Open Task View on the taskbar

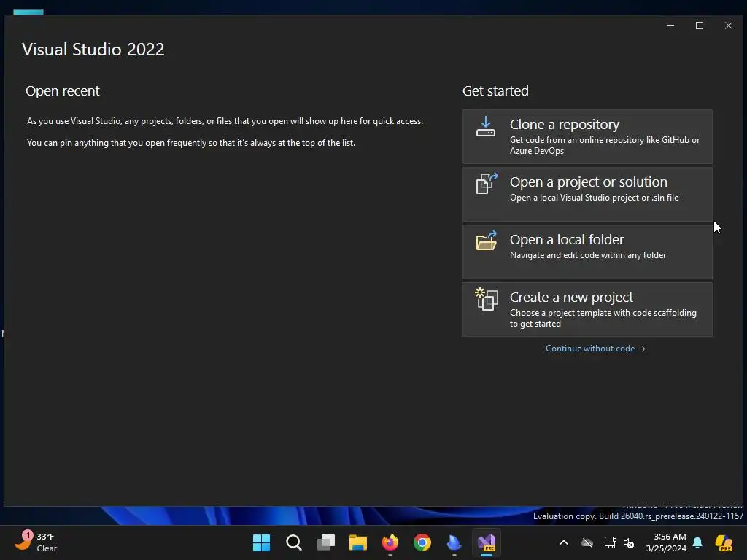(x=326, y=542)
